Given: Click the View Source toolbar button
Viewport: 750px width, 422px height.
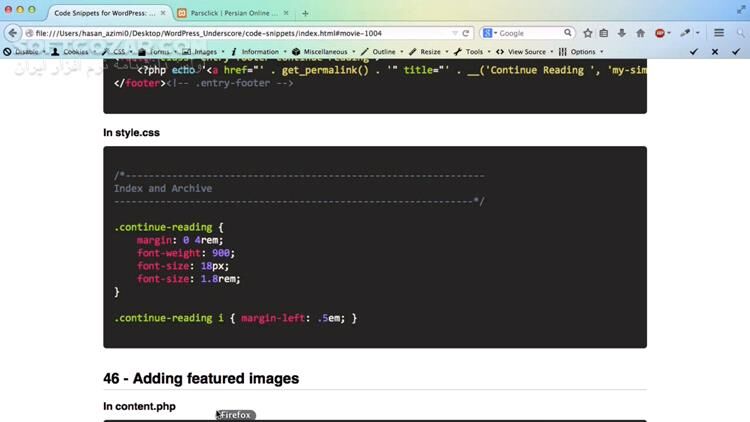Looking at the screenshot, I should point(526,51).
